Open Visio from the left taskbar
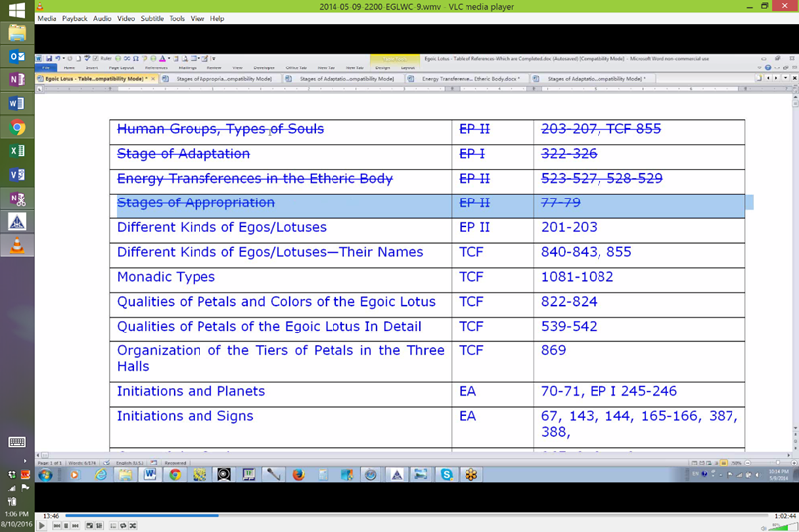The height and width of the screenshot is (532, 799). click(17, 175)
